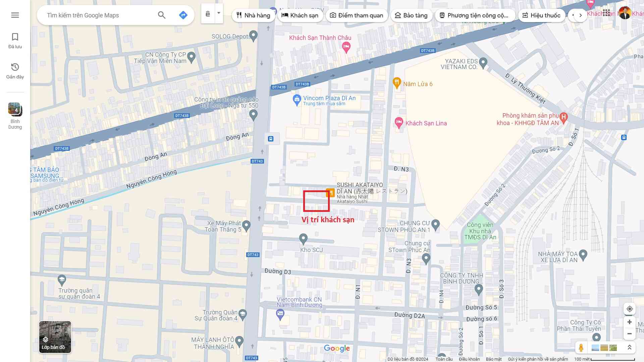Expand the keyboard input dropdown arrow

pos(219,13)
